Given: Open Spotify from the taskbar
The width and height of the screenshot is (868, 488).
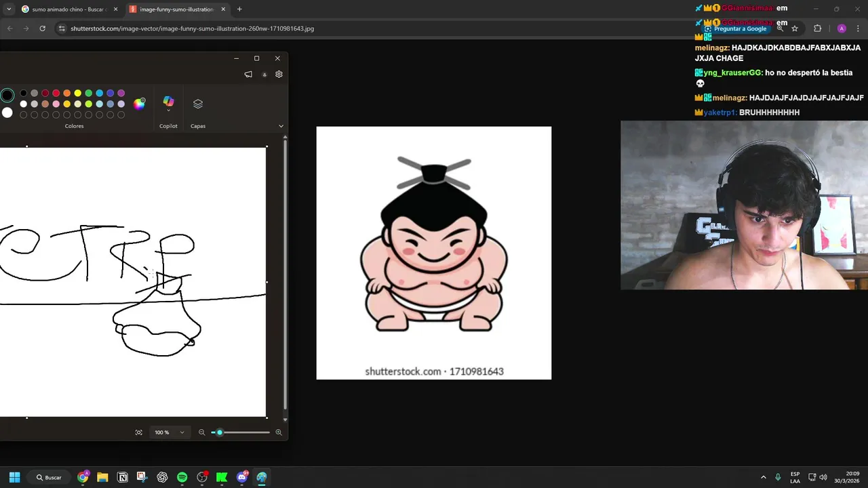Looking at the screenshot, I should [182, 477].
